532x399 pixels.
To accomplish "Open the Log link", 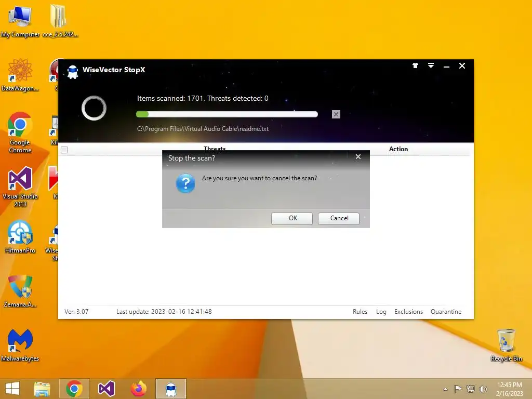I will 381,312.
